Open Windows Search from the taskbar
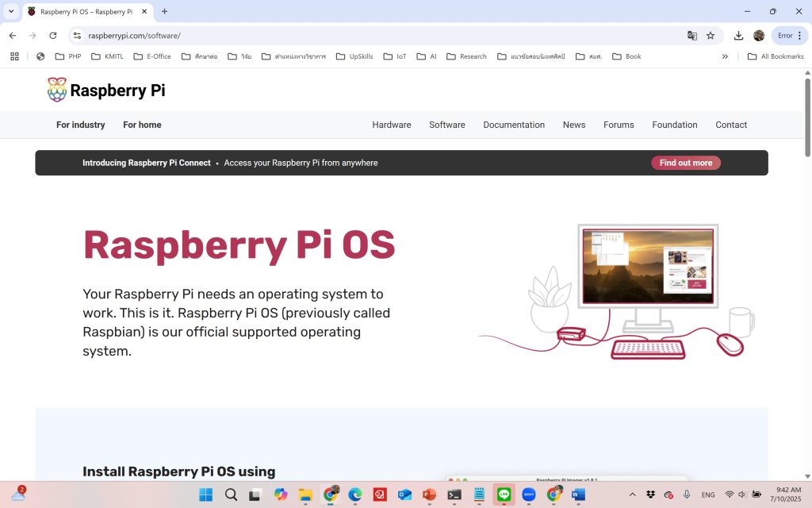The width and height of the screenshot is (812, 508). (x=231, y=495)
